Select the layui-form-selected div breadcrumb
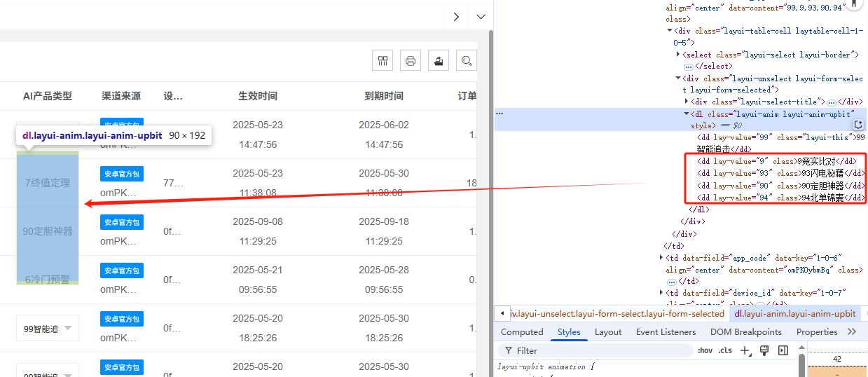The width and height of the screenshot is (868, 377). tap(617, 313)
